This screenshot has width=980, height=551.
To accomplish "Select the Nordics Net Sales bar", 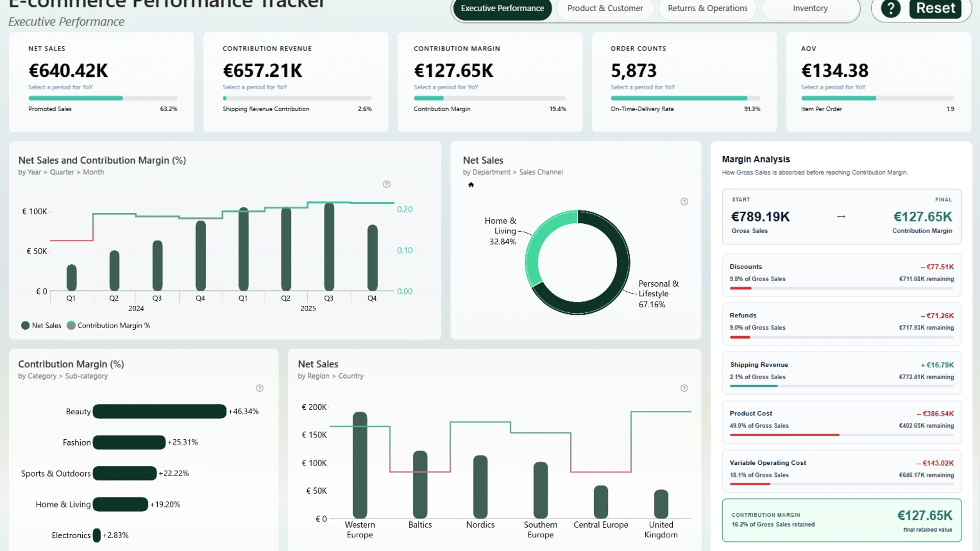I will (480, 487).
